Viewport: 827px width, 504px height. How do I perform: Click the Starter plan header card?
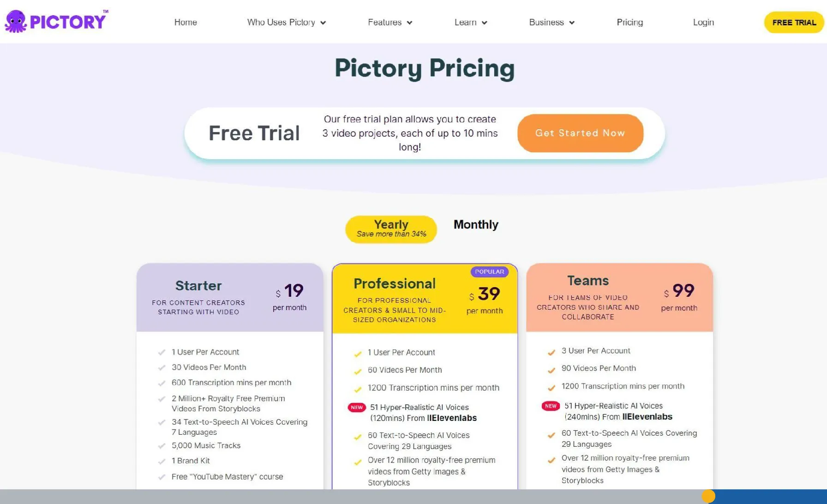pos(230,297)
